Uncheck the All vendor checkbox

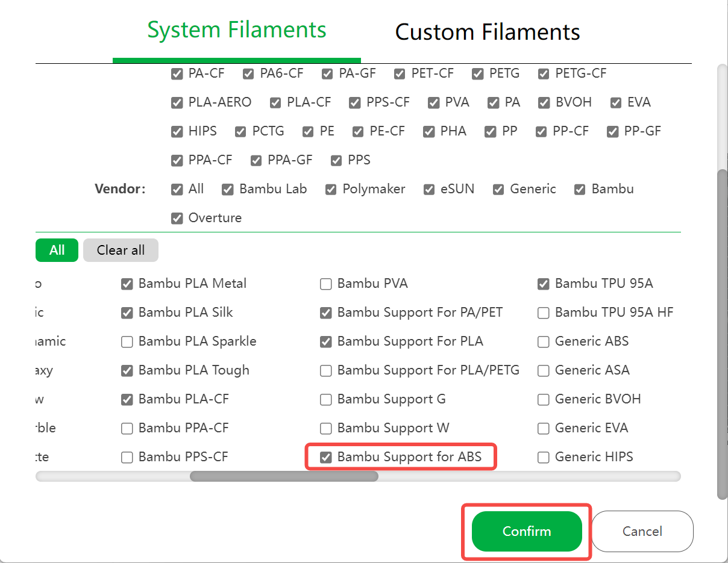[177, 189]
